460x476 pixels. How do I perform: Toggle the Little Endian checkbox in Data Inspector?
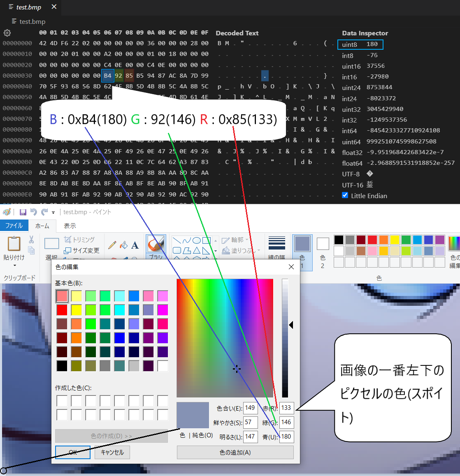pyautogui.click(x=345, y=195)
